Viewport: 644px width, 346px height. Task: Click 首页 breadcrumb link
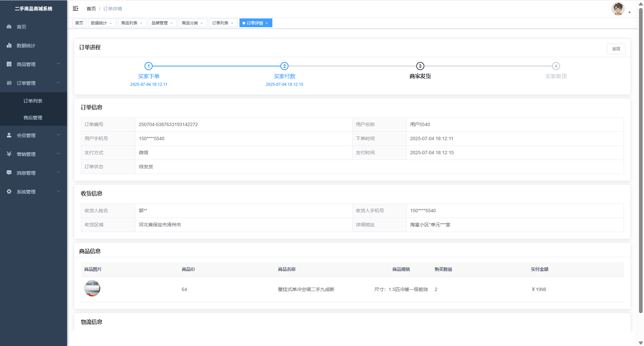pyautogui.click(x=91, y=9)
